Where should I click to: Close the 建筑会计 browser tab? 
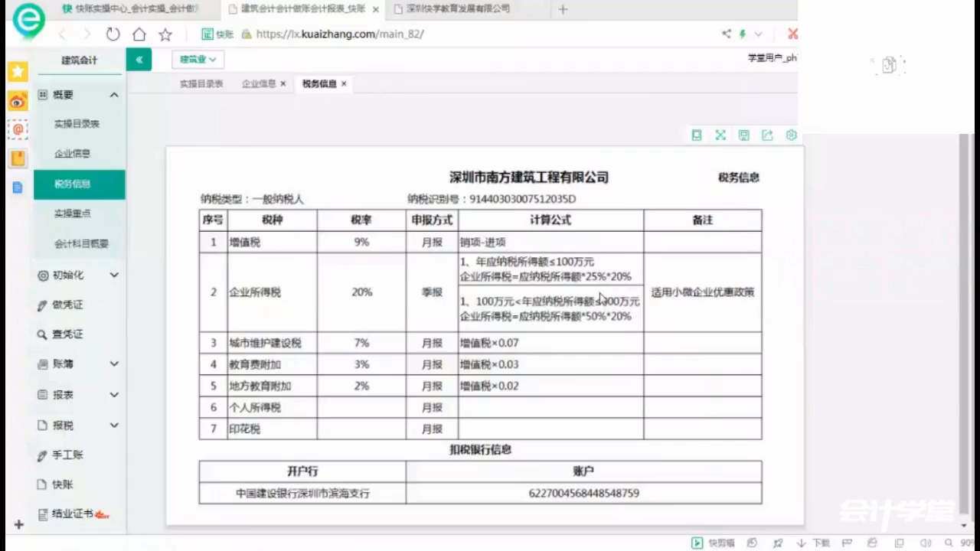click(x=376, y=9)
